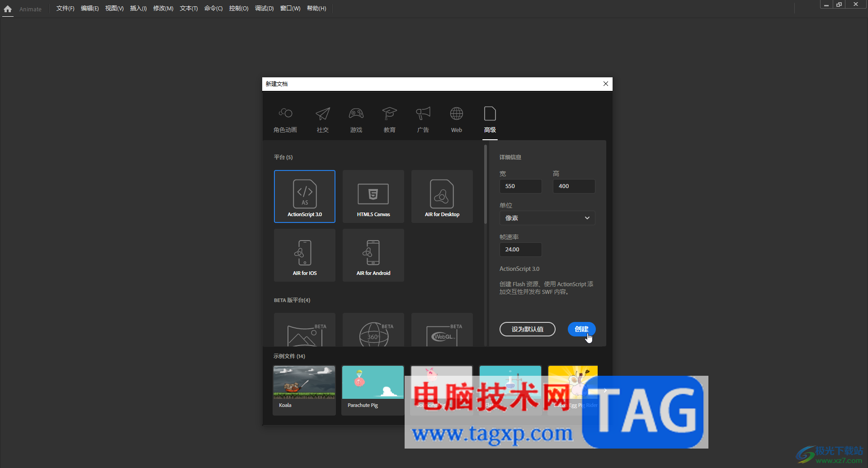The image size is (868, 468).
Task: Open the 帮助(H) menu
Action: click(316, 9)
